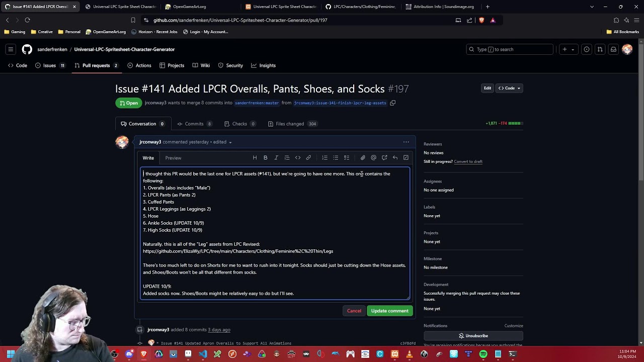Switch to the Write tab
This screenshot has width=644, height=362.
(x=148, y=158)
